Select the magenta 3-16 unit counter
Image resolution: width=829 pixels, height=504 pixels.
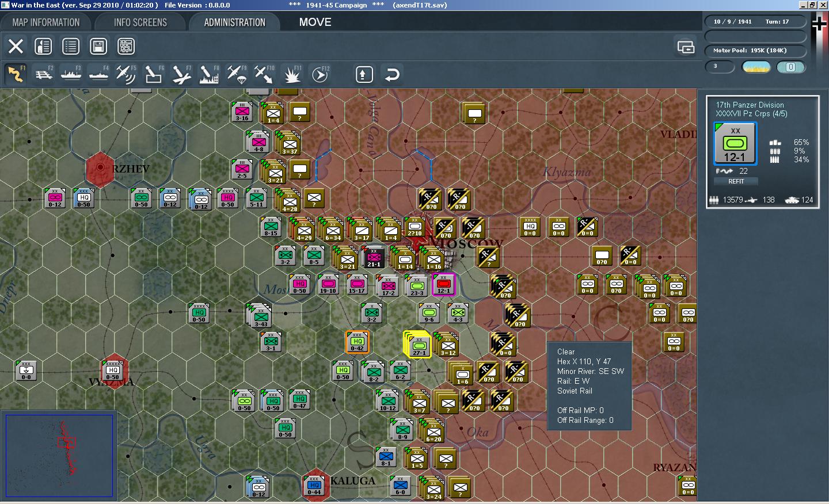(x=242, y=112)
